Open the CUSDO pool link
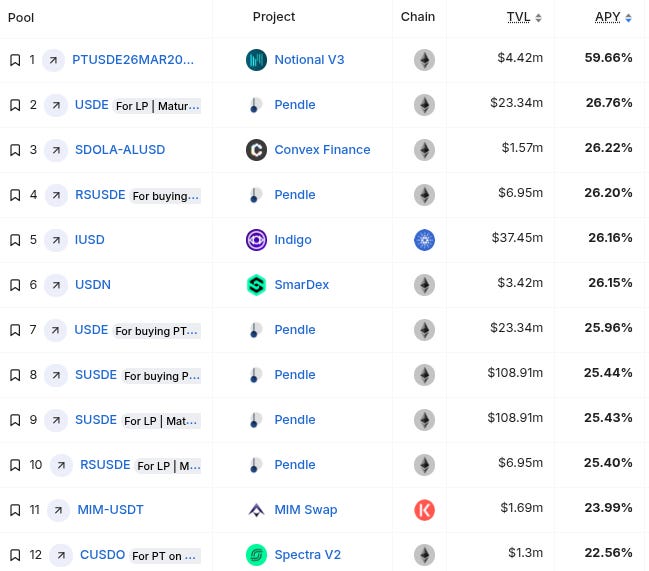The width and height of the screenshot is (649, 571). (x=102, y=555)
